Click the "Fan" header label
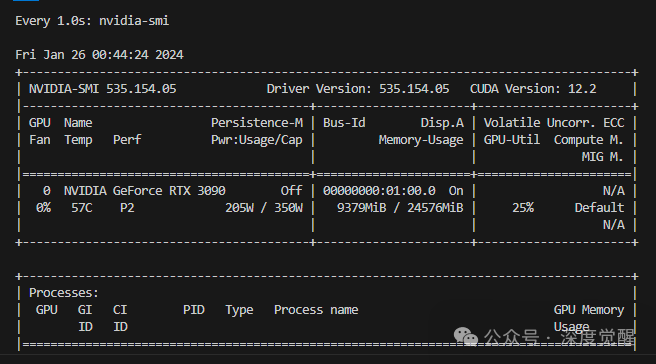Screen dimensions: 656x364 pos(39,140)
